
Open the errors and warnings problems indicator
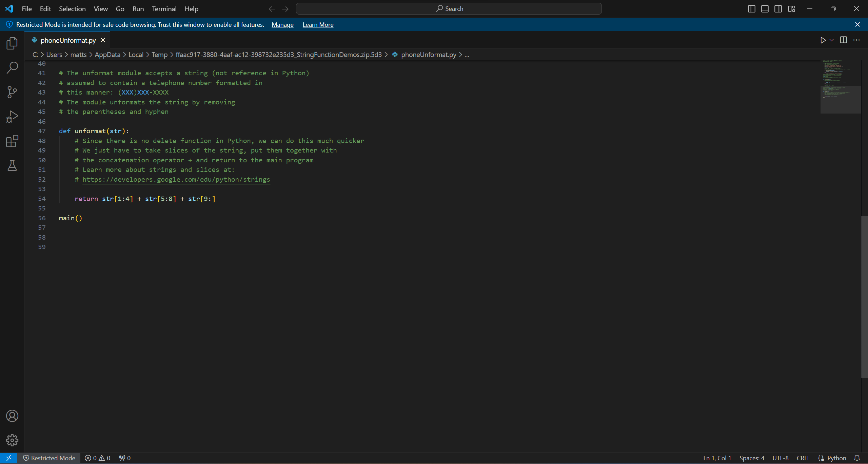tap(98, 458)
